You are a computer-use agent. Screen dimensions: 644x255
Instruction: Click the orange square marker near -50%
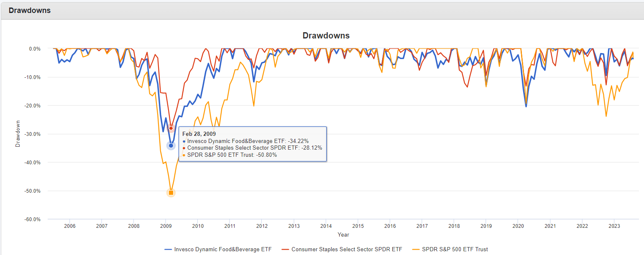(171, 193)
